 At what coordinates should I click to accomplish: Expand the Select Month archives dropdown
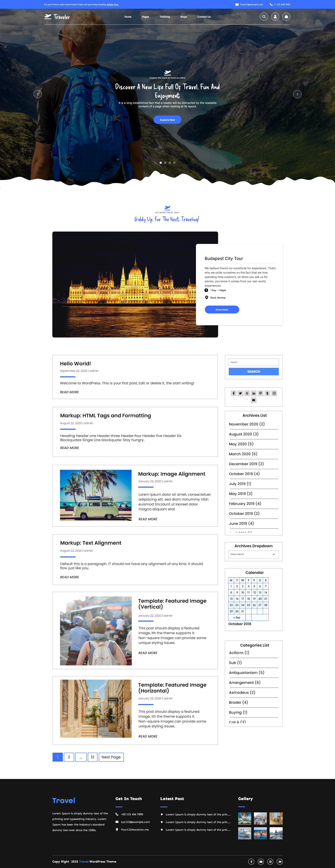pyautogui.click(x=253, y=554)
